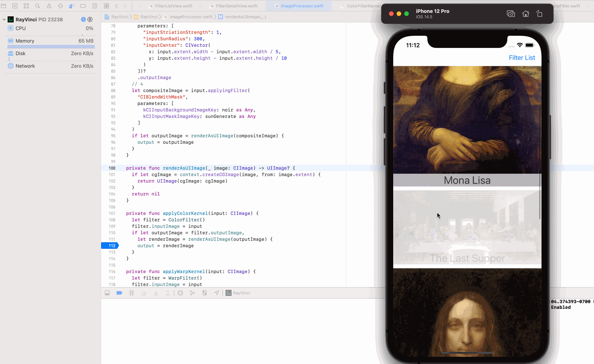Tap the Mona Lisa painting image
The width and height of the screenshot is (594, 364).
(x=467, y=120)
